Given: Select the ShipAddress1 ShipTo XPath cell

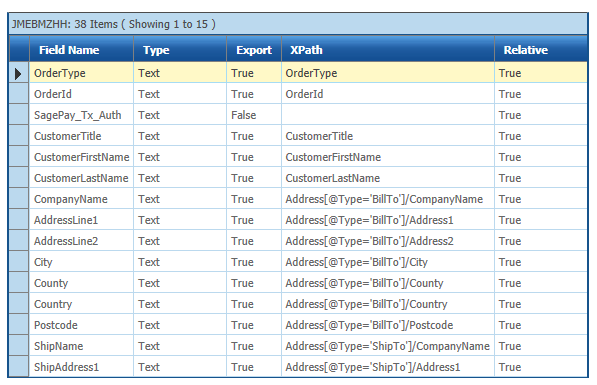Looking at the screenshot, I should click(x=388, y=367).
